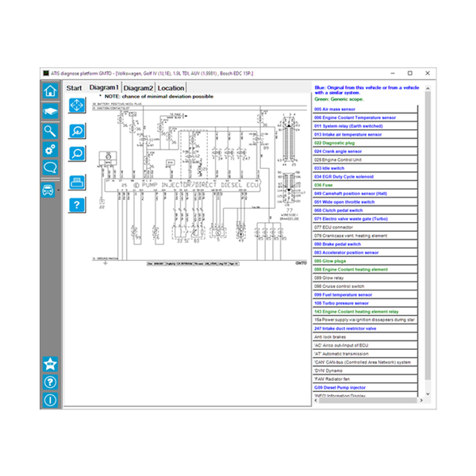This screenshot has height=476, width=476.
Task: Select 005 Air mass sensor
Action: pos(365,109)
